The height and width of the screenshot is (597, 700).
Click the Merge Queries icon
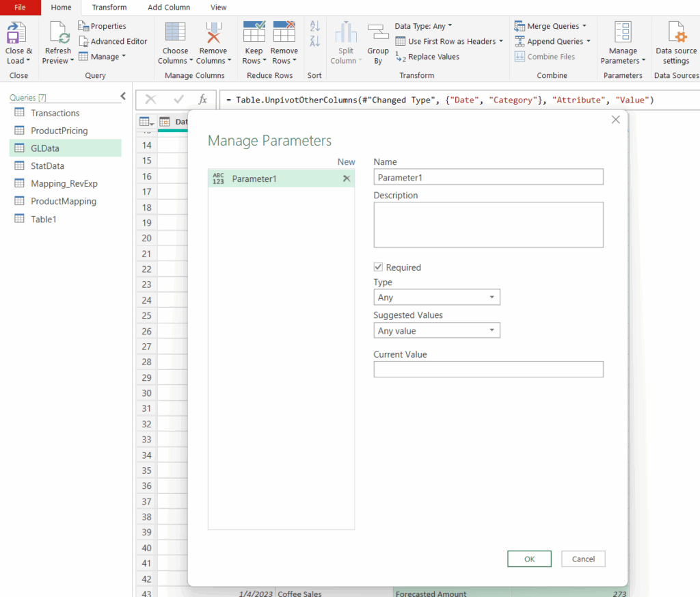(x=520, y=26)
